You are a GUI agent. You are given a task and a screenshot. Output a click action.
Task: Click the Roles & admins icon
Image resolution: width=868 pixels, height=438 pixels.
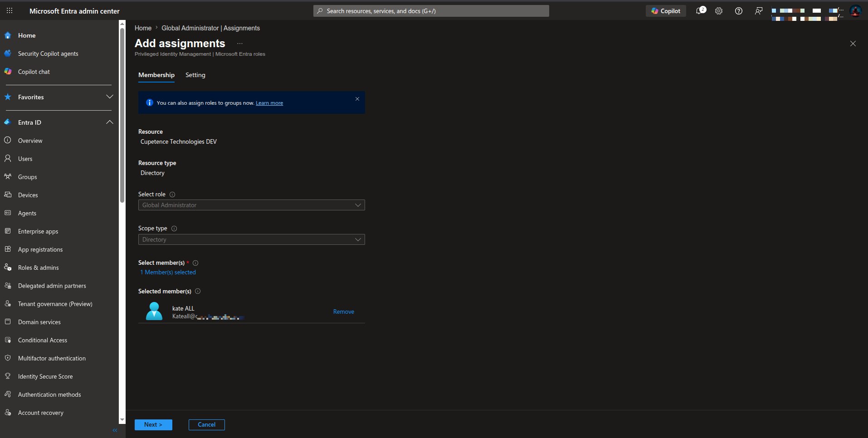tap(8, 268)
